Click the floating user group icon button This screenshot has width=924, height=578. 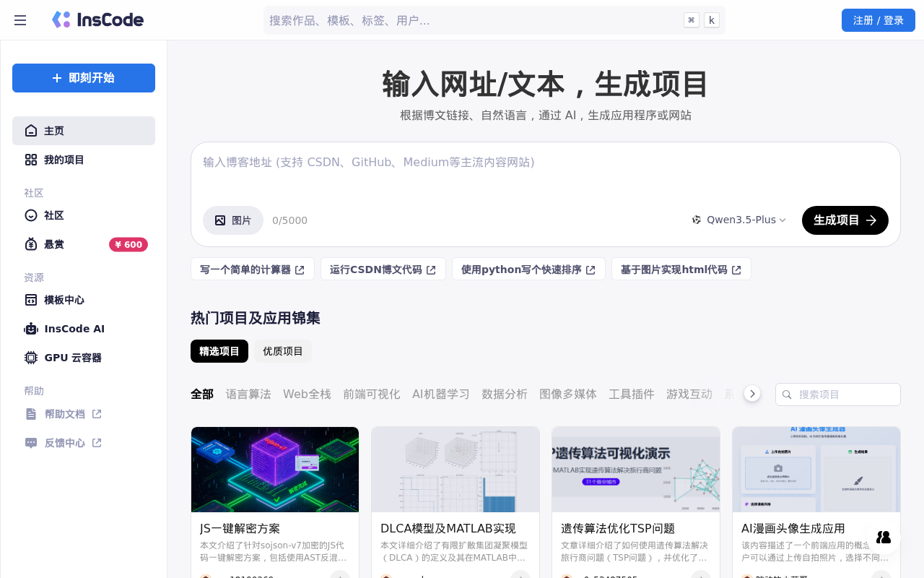(884, 538)
